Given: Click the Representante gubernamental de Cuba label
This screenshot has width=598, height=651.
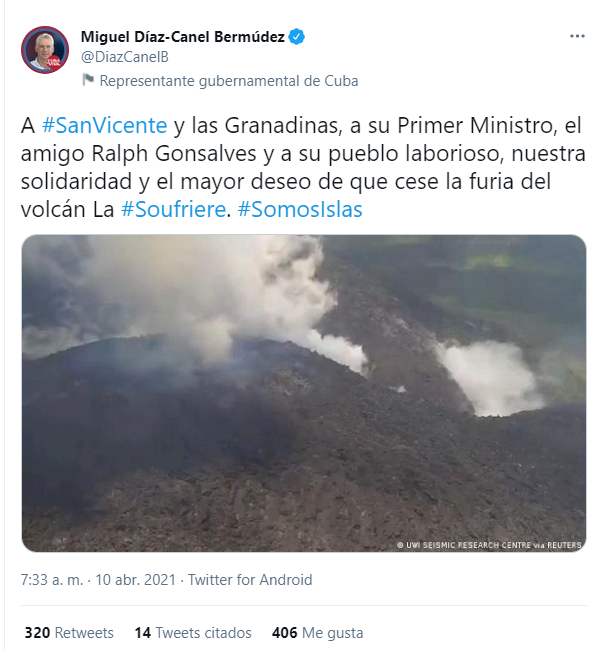Looking at the screenshot, I should pos(229,81).
